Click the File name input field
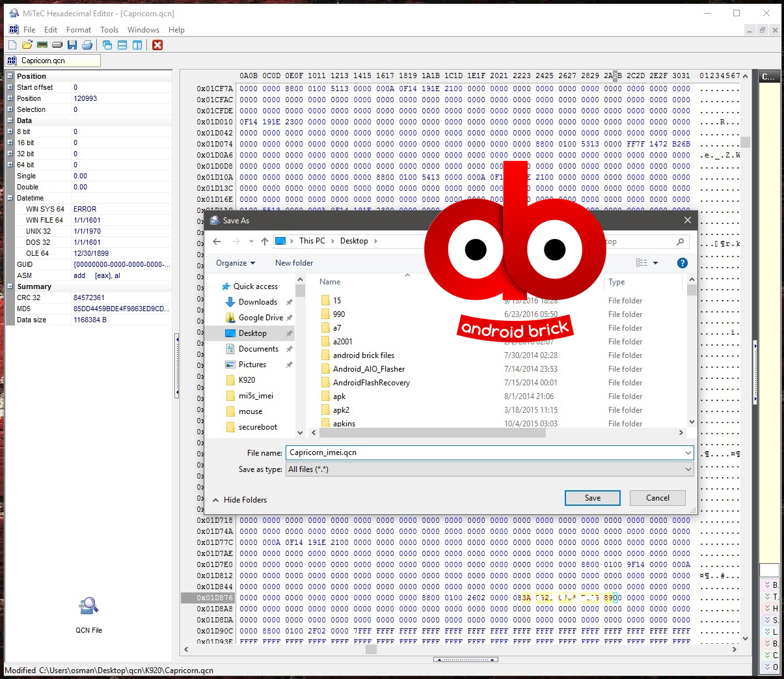This screenshot has height=679, width=784. click(x=484, y=452)
